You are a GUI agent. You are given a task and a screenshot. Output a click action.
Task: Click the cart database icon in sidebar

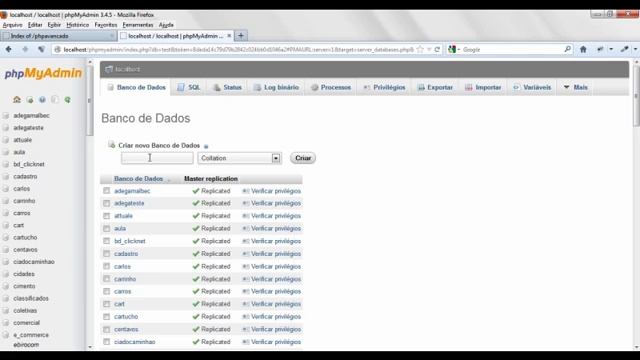[x=6, y=225]
